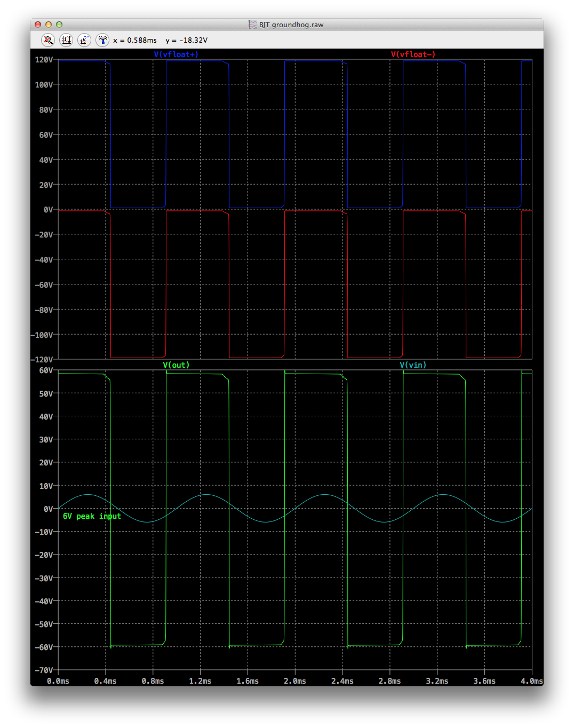Click the 120V label on upper plot axis
The width and height of the screenshot is (574, 728).
tap(44, 60)
